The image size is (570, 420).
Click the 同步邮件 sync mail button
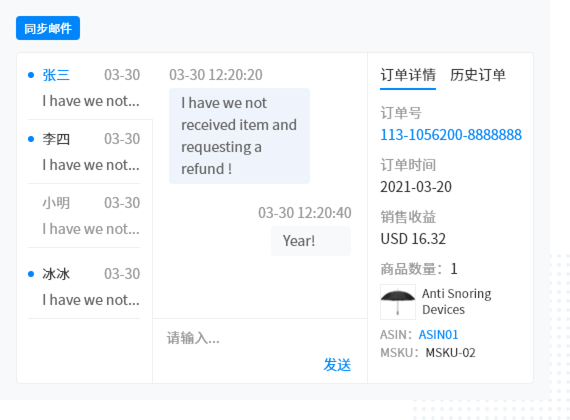coord(48,28)
